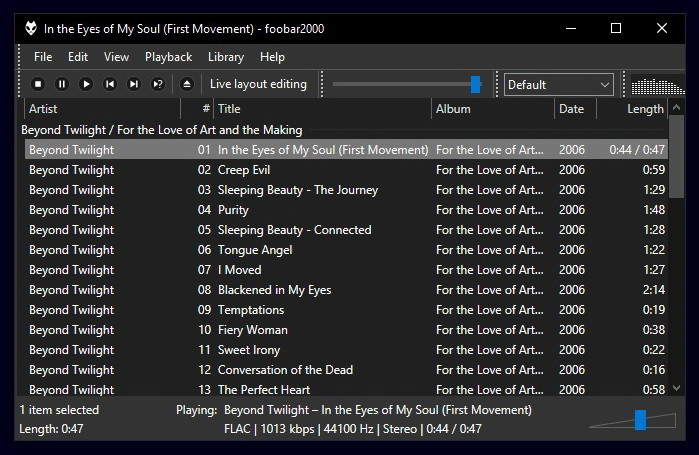Viewport: 699px width, 455px height.
Task: Play a random track
Action: click(x=158, y=85)
